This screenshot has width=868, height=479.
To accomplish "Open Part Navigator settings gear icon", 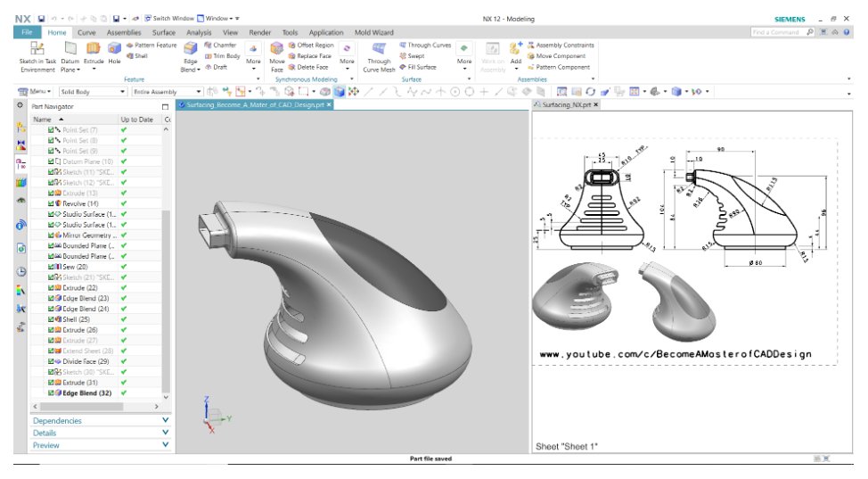I will point(20,105).
